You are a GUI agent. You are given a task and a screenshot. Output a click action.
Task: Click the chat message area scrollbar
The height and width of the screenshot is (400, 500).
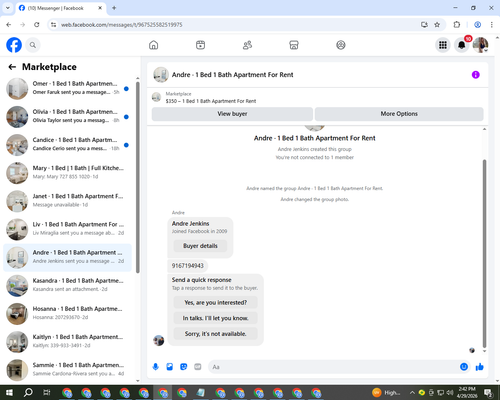coord(484,253)
